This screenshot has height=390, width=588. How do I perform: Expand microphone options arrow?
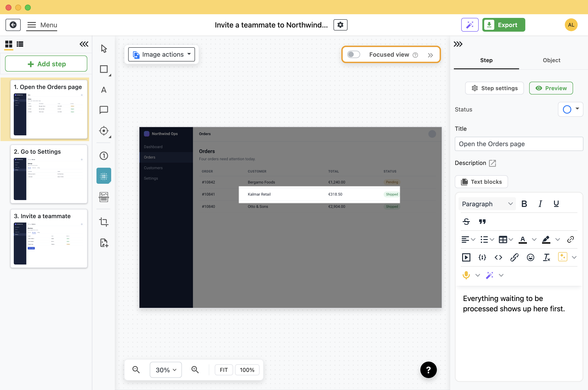[x=478, y=275]
